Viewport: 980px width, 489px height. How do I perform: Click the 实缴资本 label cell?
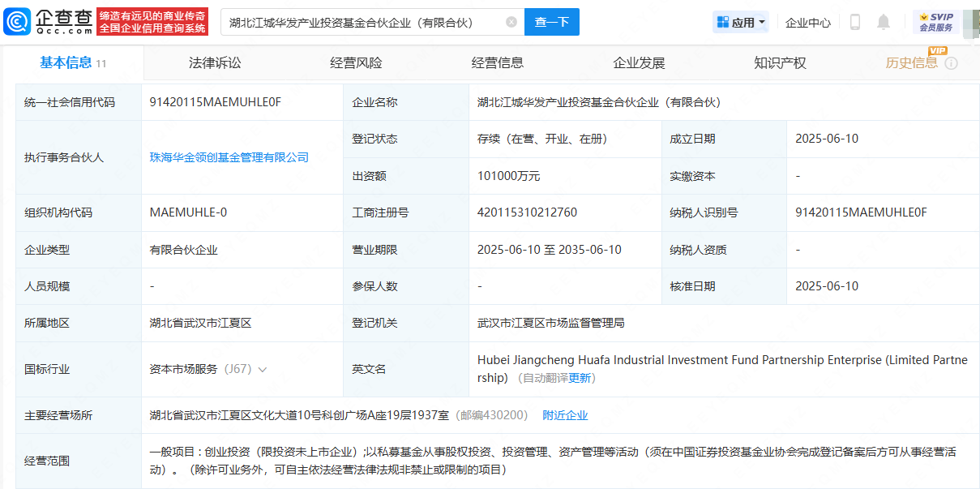point(724,176)
